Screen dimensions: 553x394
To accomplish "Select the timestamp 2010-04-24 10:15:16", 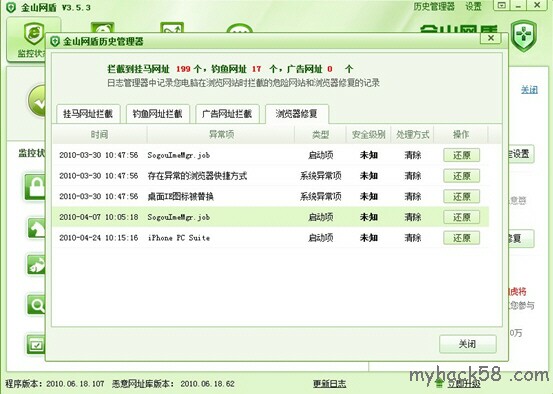I will (98, 238).
